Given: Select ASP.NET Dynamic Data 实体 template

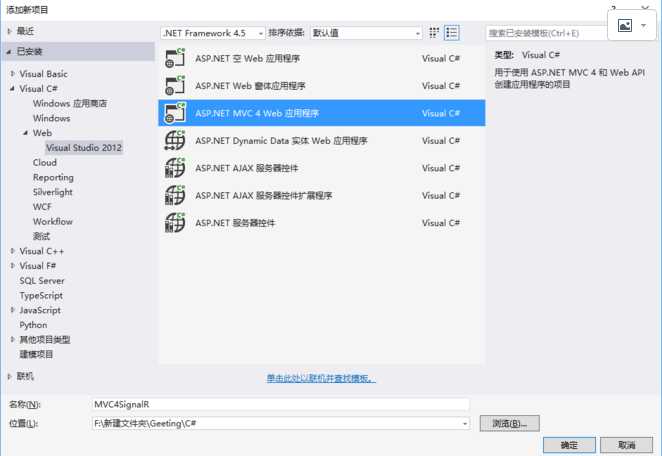Looking at the screenshot, I should point(322,141).
